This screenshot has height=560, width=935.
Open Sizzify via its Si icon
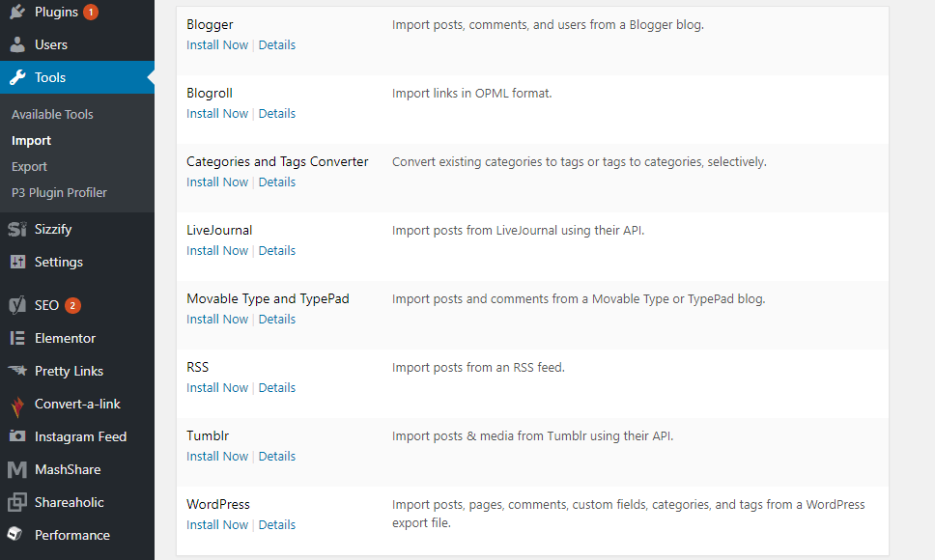point(17,229)
